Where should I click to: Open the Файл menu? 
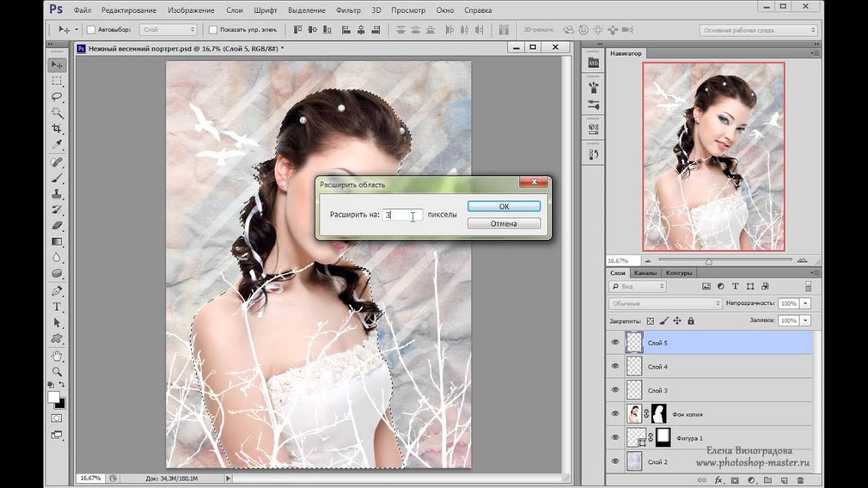(82, 10)
